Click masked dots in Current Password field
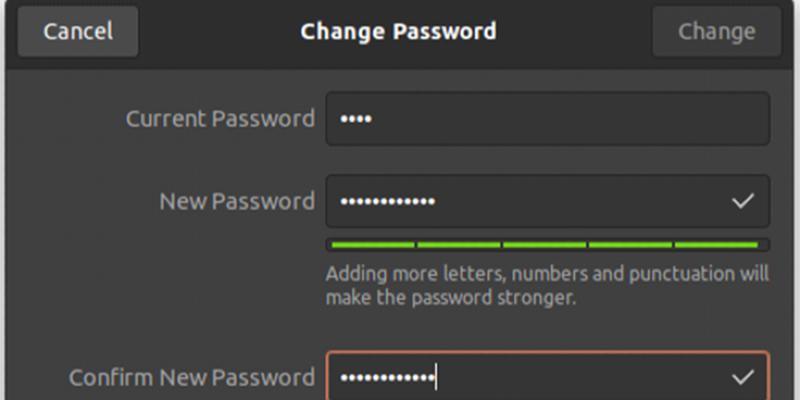Viewport: 800px width, 400px height. pyautogui.click(x=356, y=120)
